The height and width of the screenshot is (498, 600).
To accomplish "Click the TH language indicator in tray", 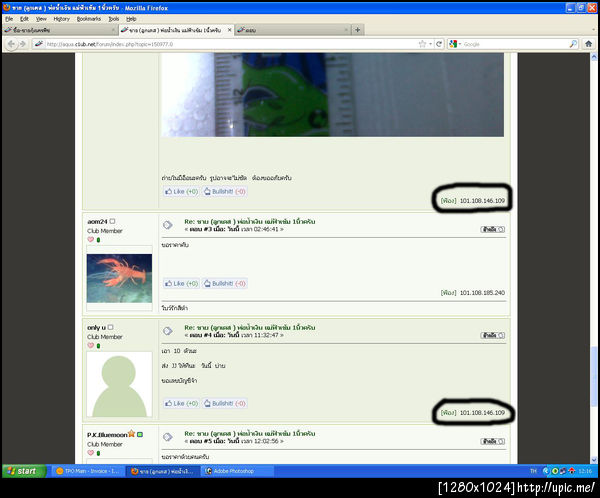I will (x=533, y=471).
